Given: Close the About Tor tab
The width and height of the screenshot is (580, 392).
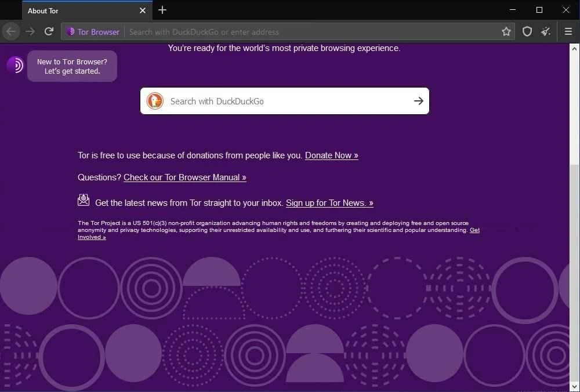Looking at the screenshot, I should (x=143, y=10).
